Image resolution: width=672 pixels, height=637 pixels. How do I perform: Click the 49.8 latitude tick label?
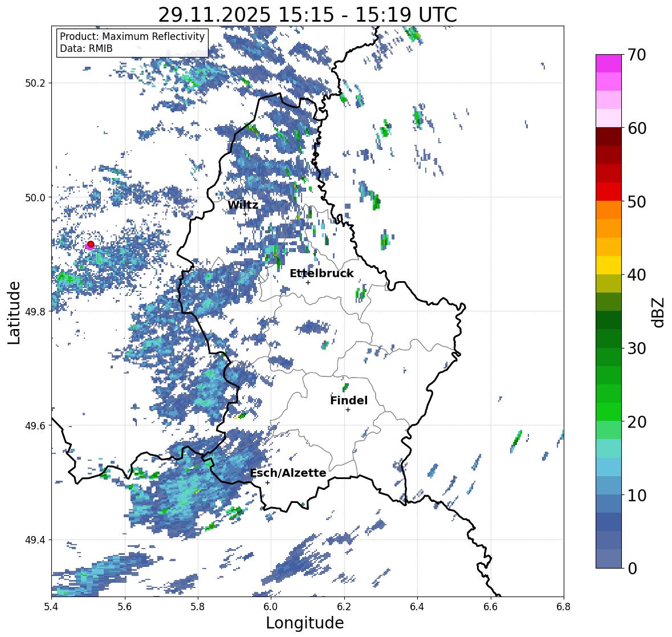click(x=35, y=311)
